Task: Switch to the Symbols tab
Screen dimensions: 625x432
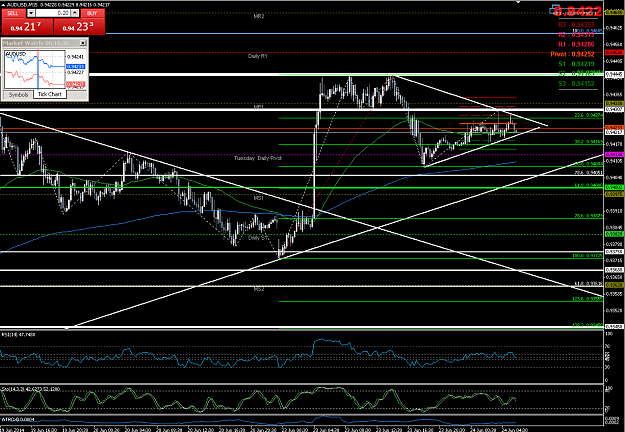Action: pos(18,94)
